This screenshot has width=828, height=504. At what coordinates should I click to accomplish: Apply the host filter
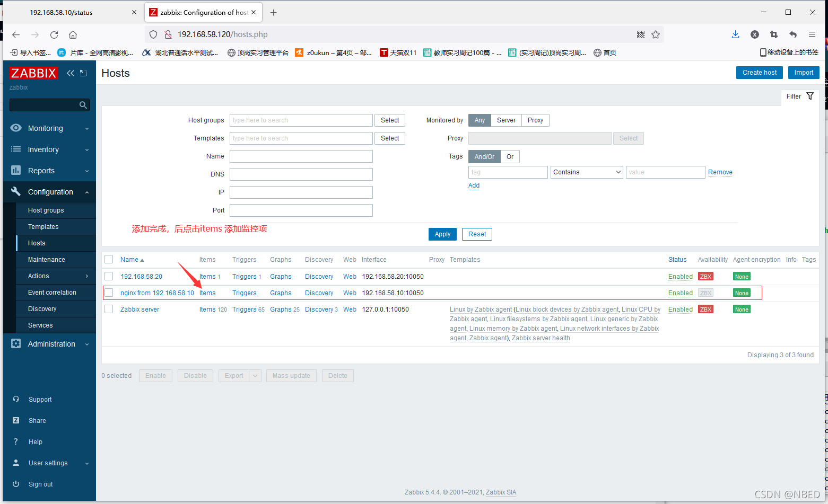click(x=442, y=234)
